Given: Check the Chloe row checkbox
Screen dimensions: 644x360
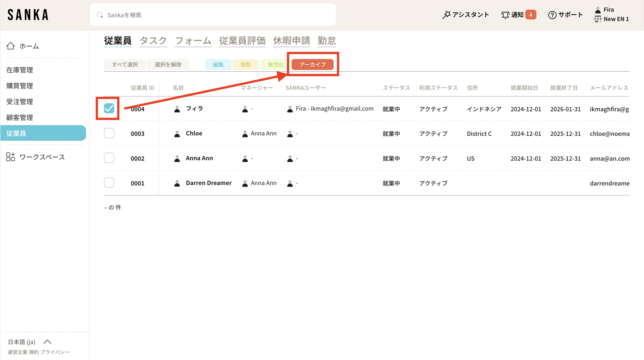Looking at the screenshot, I should tap(109, 133).
